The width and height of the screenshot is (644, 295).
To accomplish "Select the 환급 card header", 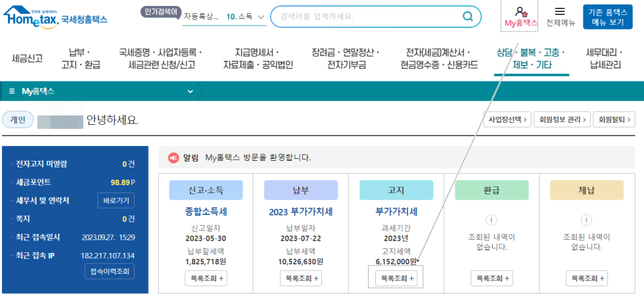I will [491, 190].
